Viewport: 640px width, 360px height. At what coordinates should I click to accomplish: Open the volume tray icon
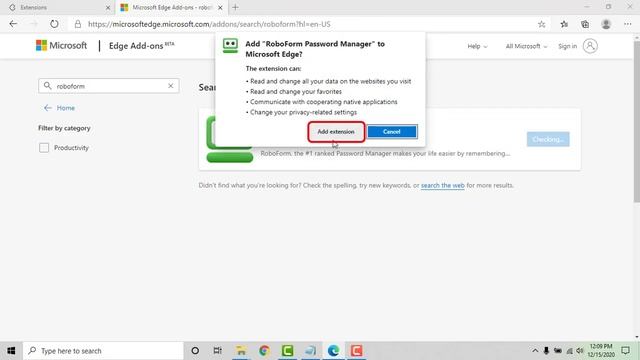(580, 351)
